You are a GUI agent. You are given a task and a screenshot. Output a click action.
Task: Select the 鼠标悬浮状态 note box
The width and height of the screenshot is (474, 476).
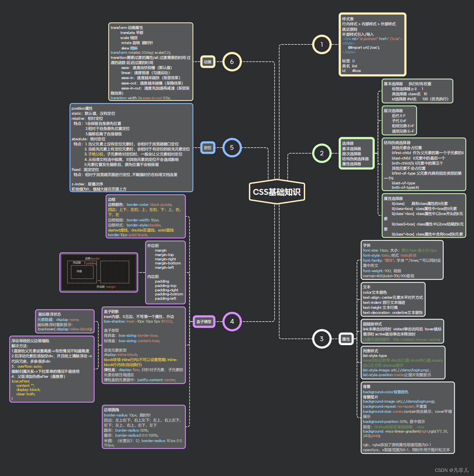coord(65,321)
